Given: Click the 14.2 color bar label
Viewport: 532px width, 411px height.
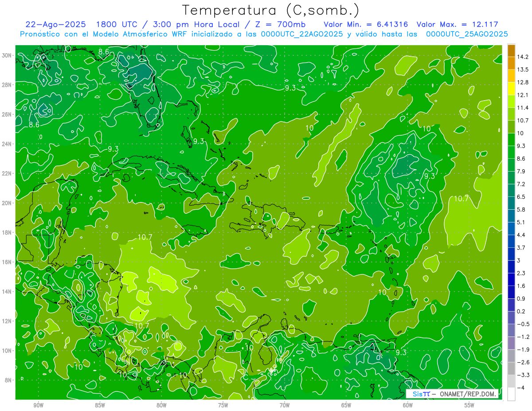Looking at the screenshot, I should pyautogui.click(x=523, y=57).
